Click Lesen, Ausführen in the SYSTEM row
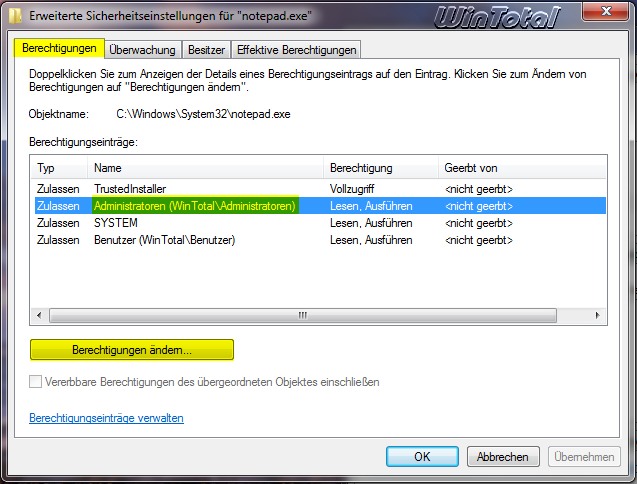Viewport: 637px width, 484px height. point(371,223)
